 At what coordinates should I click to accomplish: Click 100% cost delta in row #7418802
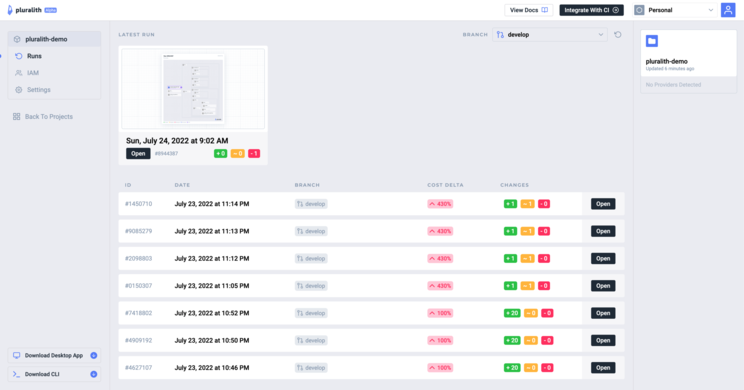(440, 313)
